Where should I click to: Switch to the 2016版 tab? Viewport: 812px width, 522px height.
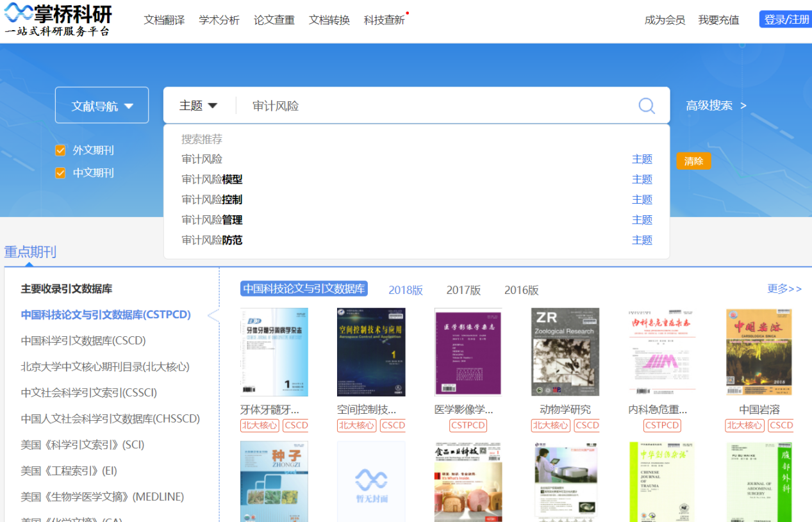[521, 290]
